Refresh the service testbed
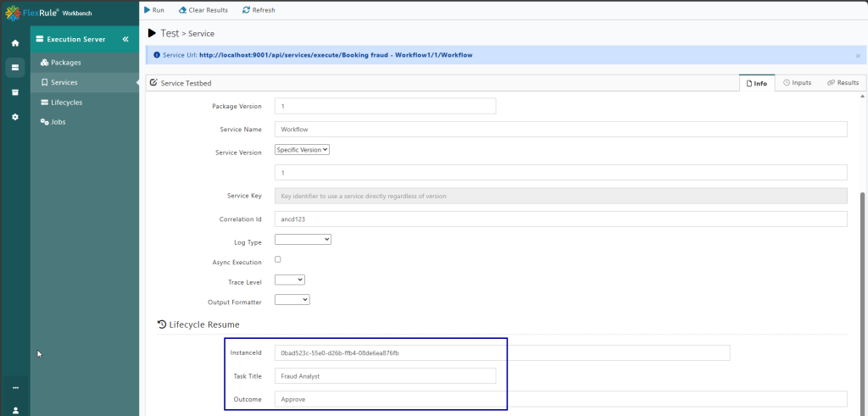This screenshot has width=868, height=416. (x=259, y=10)
